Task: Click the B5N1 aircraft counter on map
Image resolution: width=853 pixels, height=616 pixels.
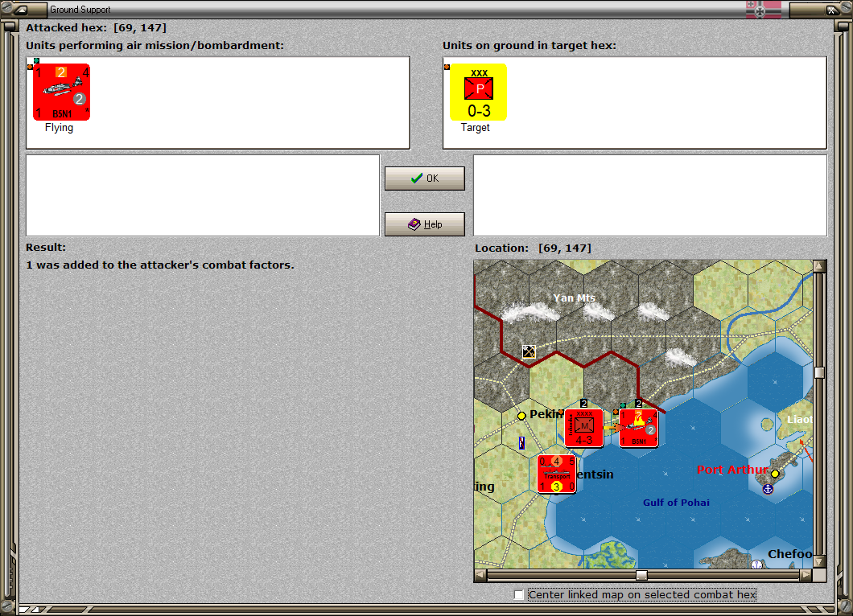Action: [639, 428]
